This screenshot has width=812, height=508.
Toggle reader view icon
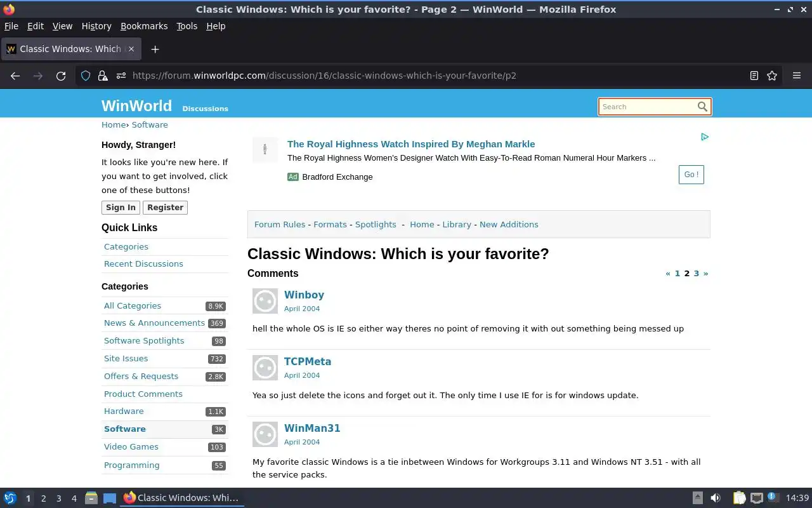point(754,76)
